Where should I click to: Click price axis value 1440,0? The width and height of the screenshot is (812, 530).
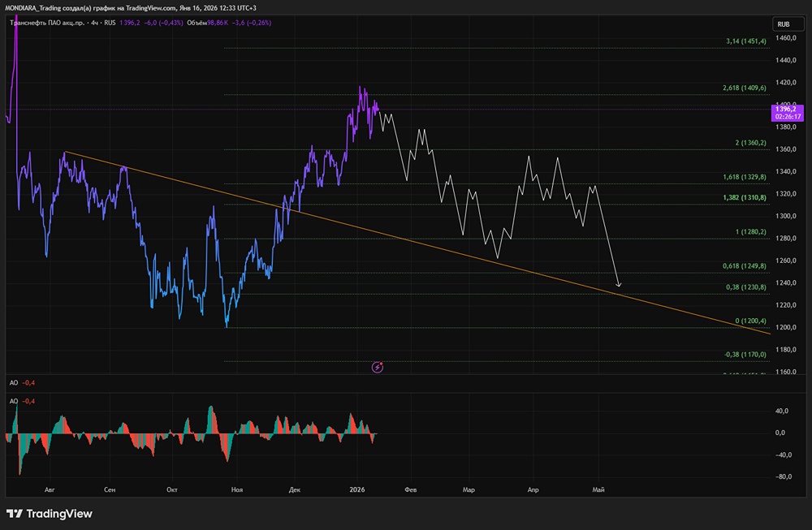pyautogui.click(x=785, y=60)
